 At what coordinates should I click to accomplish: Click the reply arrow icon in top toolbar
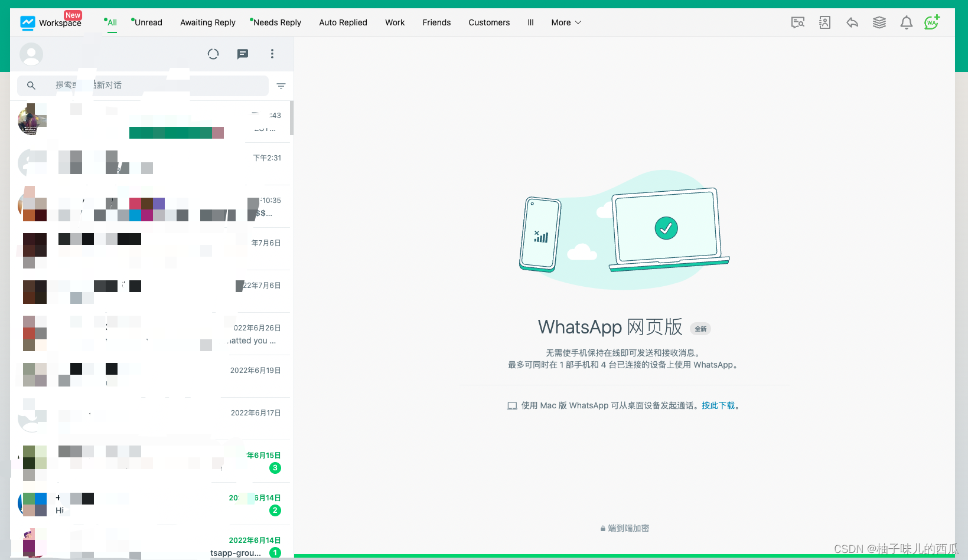(x=852, y=22)
